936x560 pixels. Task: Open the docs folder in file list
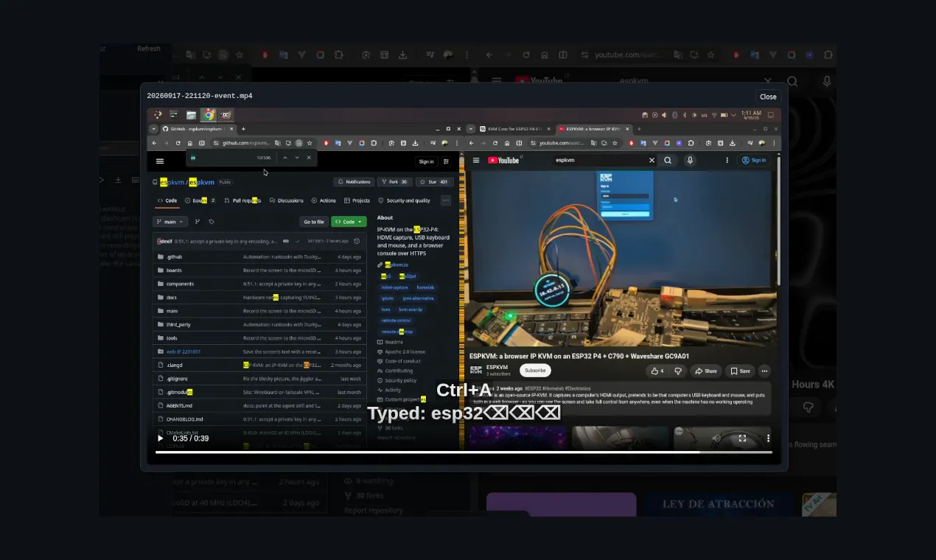171,298
